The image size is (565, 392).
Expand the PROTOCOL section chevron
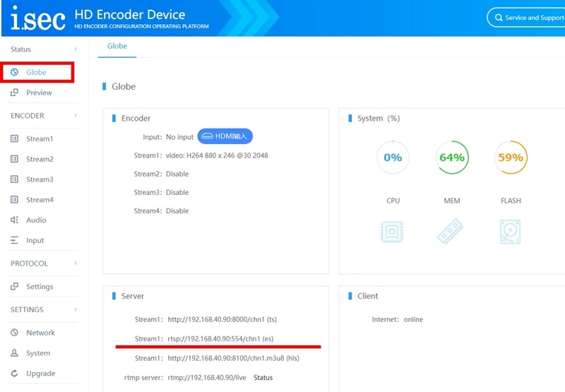[x=76, y=263]
